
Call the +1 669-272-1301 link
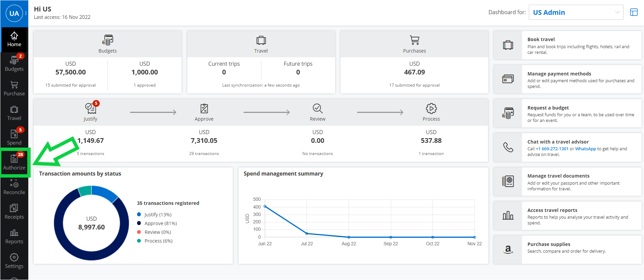(552, 149)
